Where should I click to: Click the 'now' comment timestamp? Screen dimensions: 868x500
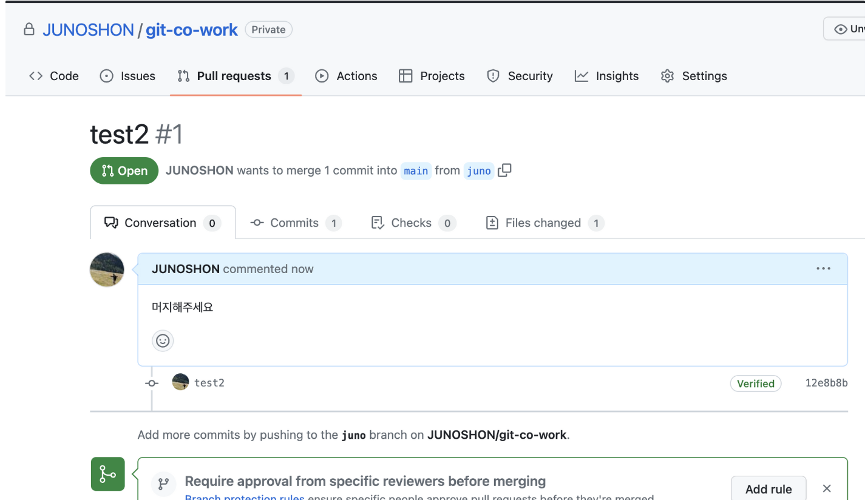click(302, 269)
